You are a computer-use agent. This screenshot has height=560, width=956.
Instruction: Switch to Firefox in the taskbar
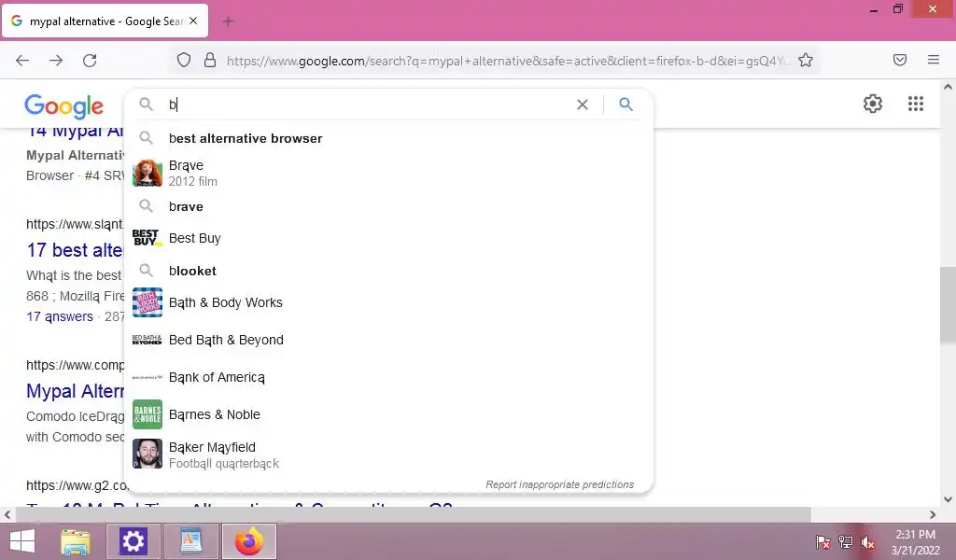[248, 541]
